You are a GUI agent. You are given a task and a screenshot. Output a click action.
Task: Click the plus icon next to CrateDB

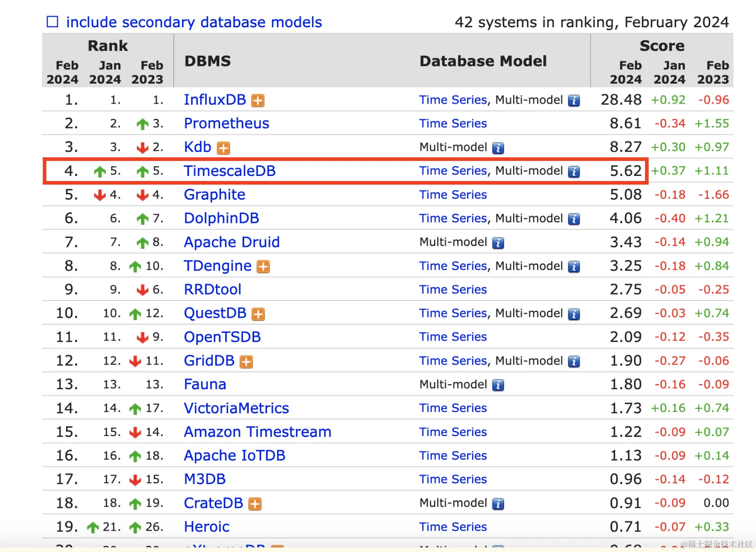pyautogui.click(x=255, y=504)
